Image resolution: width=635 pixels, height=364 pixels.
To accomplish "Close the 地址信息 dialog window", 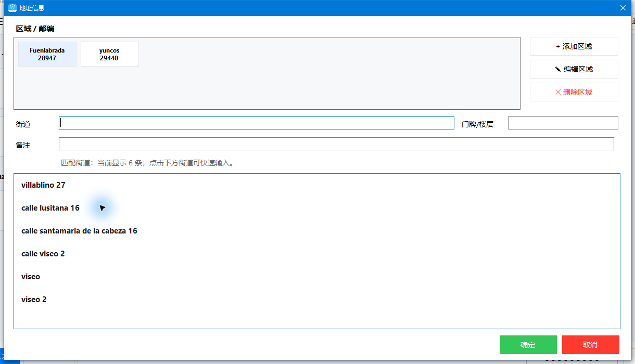I will pos(623,8).
